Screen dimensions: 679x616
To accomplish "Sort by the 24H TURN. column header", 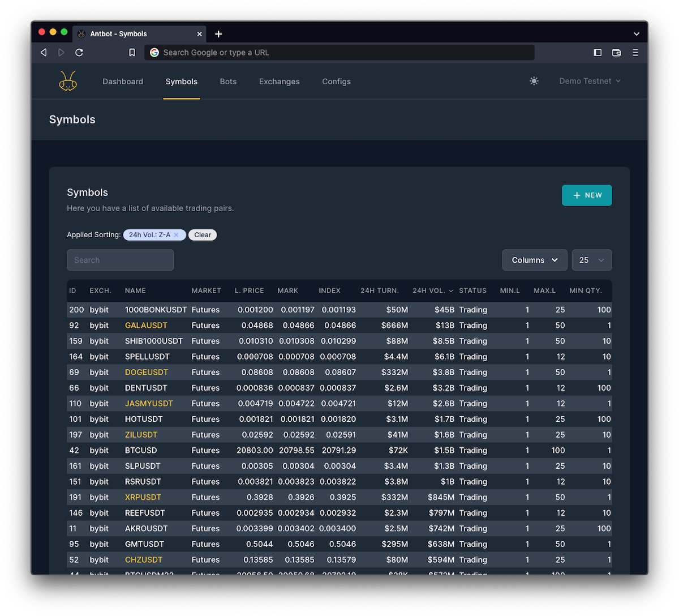I will point(380,290).
